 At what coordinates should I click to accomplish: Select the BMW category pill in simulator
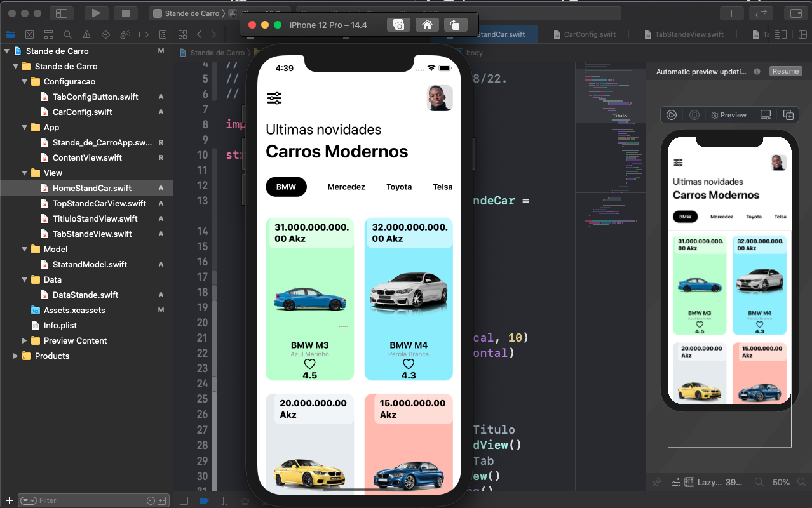[286, 187]
